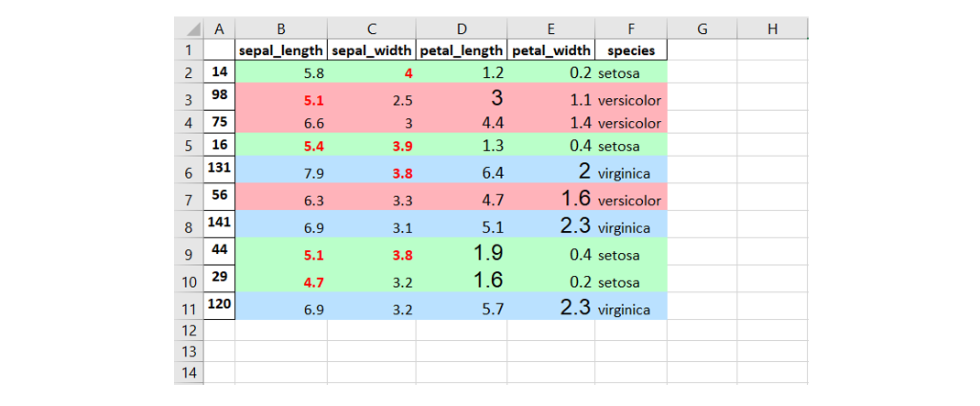Select column H header
Screen dimensions: 980x406
[772, 28]
